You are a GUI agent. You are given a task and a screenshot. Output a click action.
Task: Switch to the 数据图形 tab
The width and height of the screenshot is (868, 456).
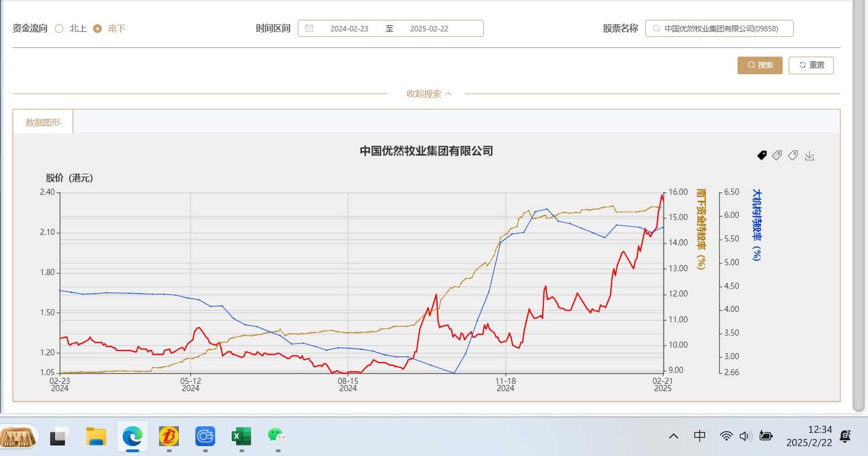click(43, 122)
